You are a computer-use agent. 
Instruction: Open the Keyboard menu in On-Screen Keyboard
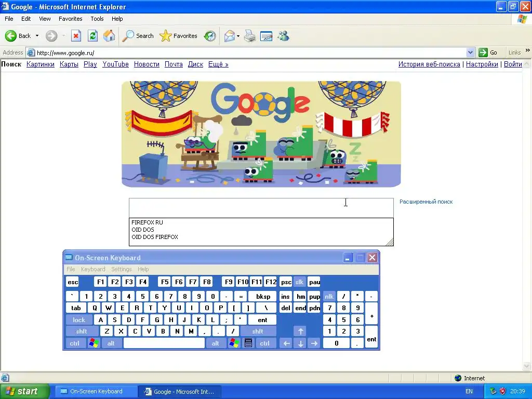click(x=93, y=269)
